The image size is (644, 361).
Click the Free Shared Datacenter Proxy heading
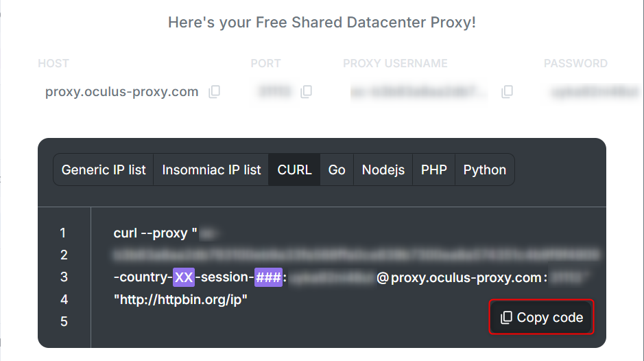pos(322,22)
